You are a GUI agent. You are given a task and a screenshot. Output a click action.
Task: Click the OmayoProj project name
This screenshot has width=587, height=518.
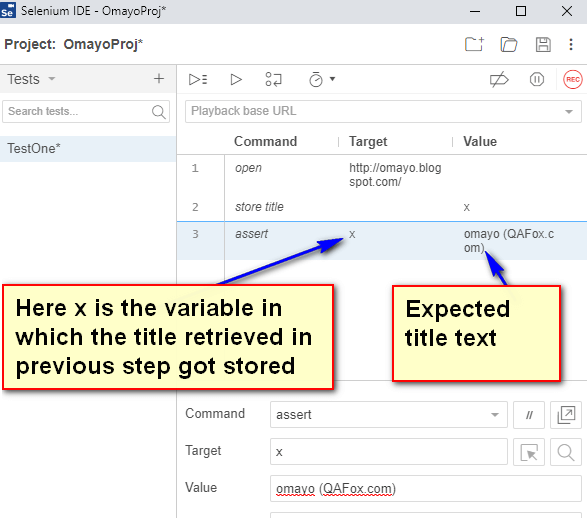pyautogui.click(x=103, y=44)
